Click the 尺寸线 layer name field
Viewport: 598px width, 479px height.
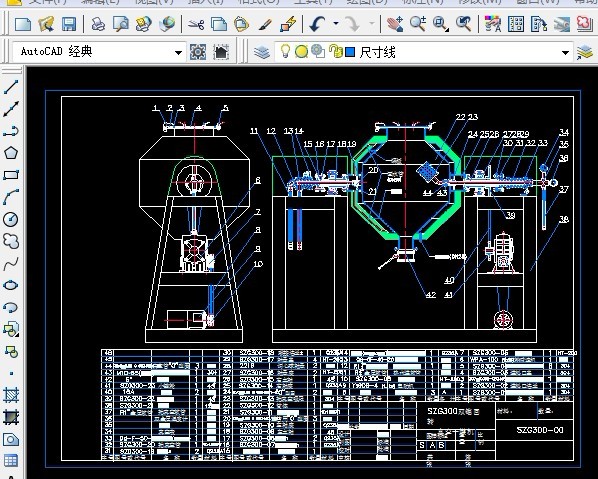point(377,52)
